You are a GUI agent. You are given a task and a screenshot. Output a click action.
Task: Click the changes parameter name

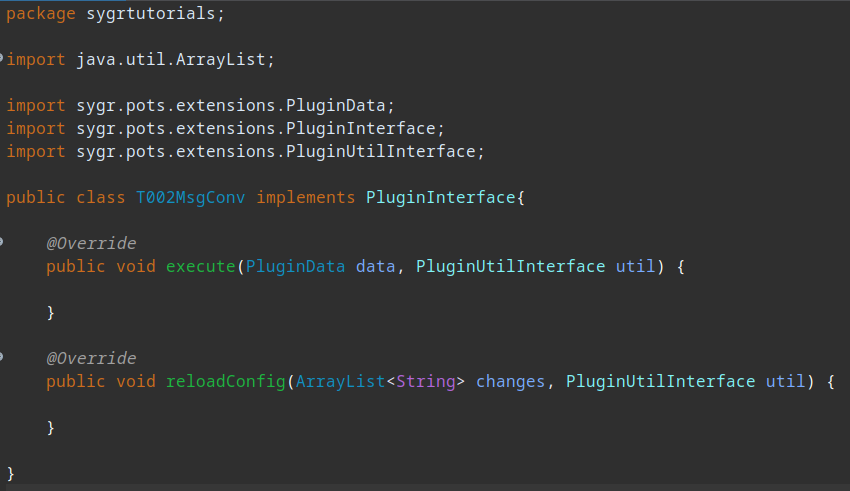pos(510,382)
